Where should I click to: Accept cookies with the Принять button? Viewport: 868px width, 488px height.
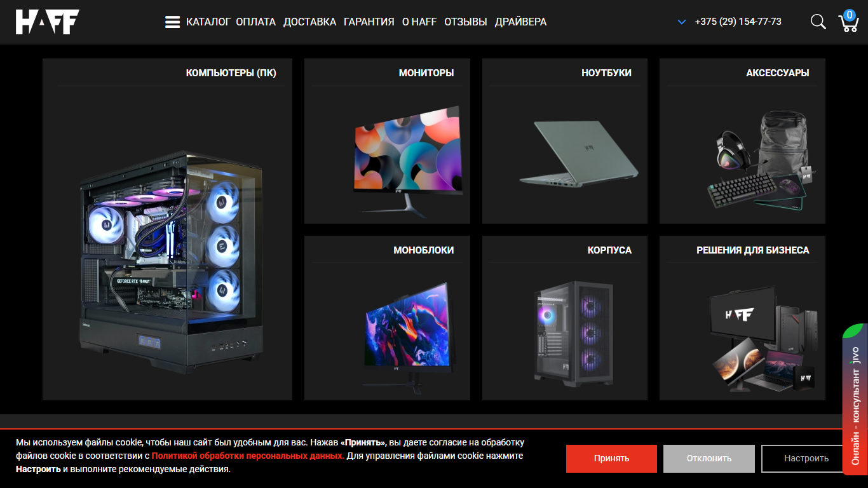pos(611,458)
